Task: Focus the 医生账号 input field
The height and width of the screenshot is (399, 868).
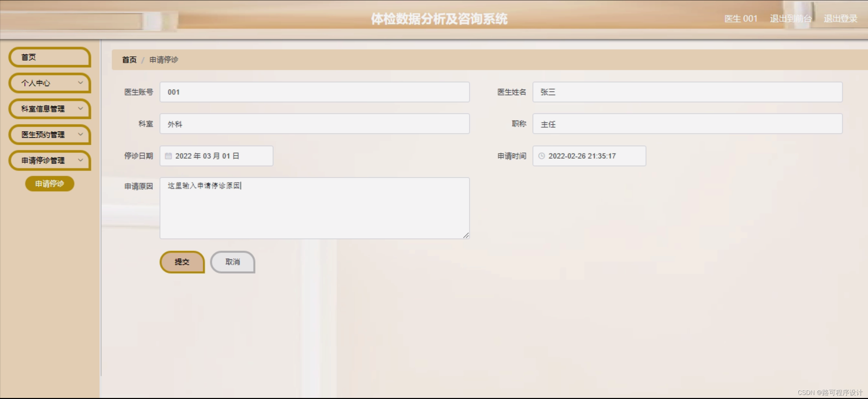Action: coord(315,92)
